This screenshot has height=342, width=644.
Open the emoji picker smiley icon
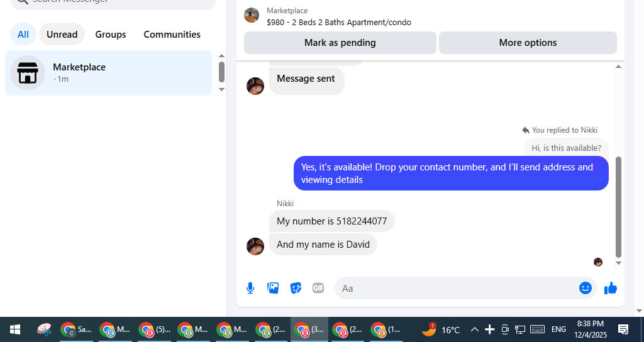pyautogui.click(x=586, y=288)
